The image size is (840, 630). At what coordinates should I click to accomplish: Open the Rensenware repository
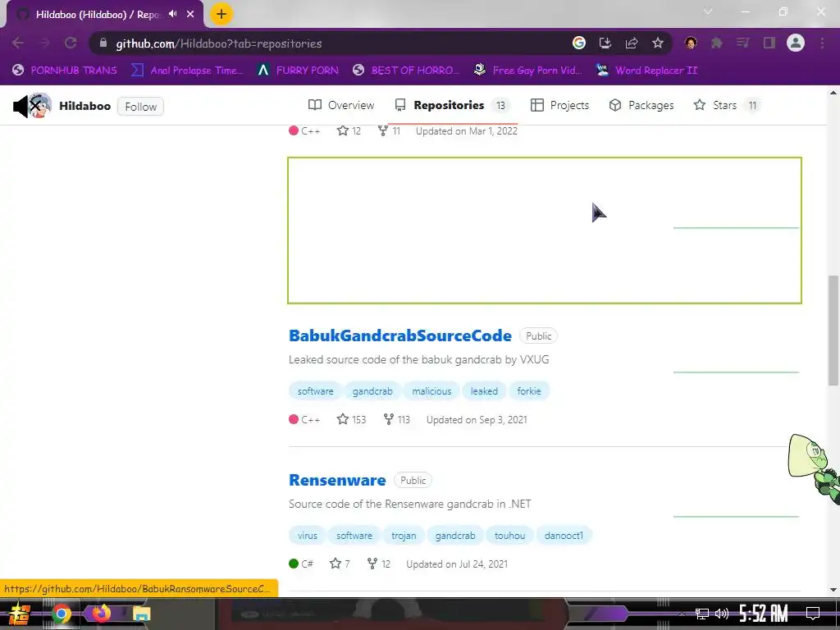click(x=337, y=480)
